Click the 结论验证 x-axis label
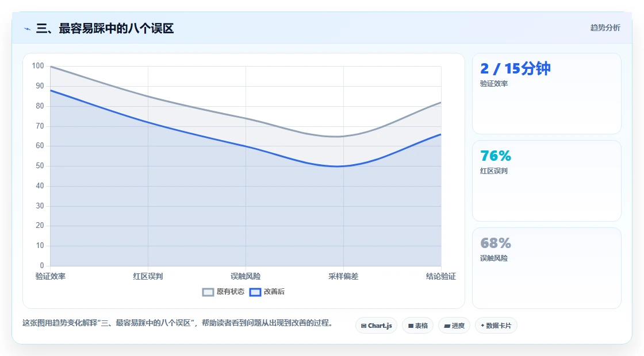This screenshot has height=356, width=644. pyautogui.click(x=441, y=276)
